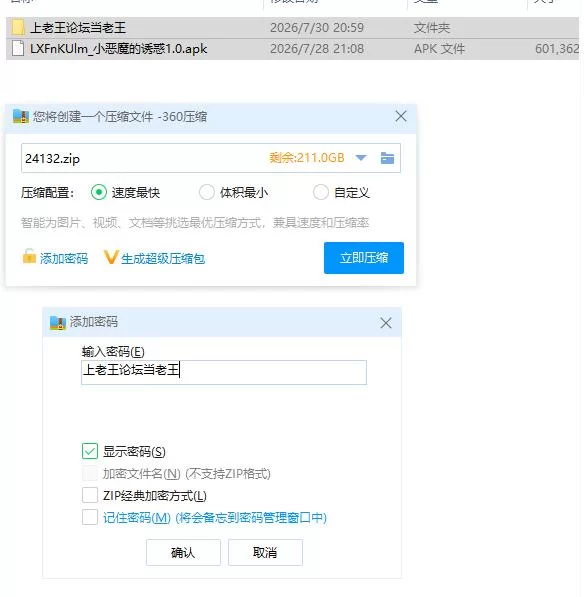
Task: Uncheck the 显示密码(S) checkbox
Action: [90, 451]
